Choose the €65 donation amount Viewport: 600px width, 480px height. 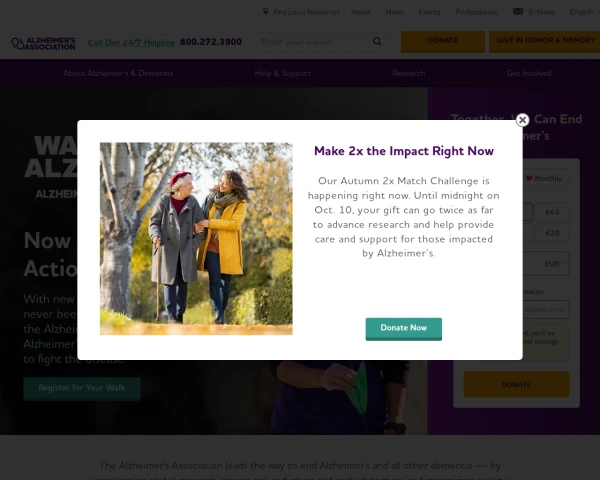coord(552,212)
